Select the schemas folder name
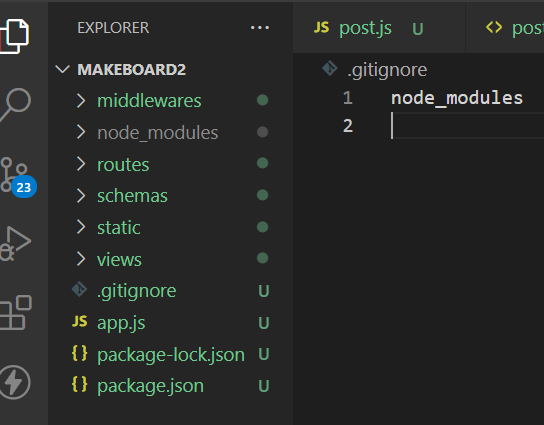This screenshot has height=425, width=544. point(132,196)
